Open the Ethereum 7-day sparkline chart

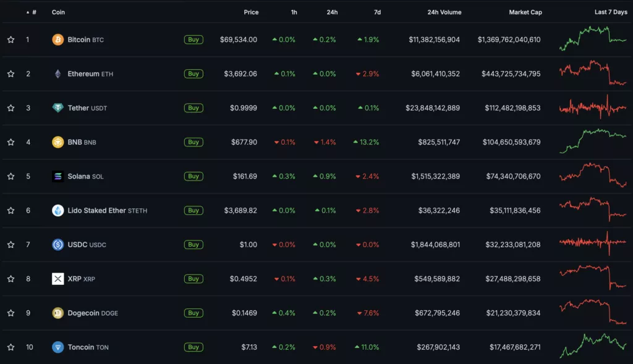click(x=593, y=73)
